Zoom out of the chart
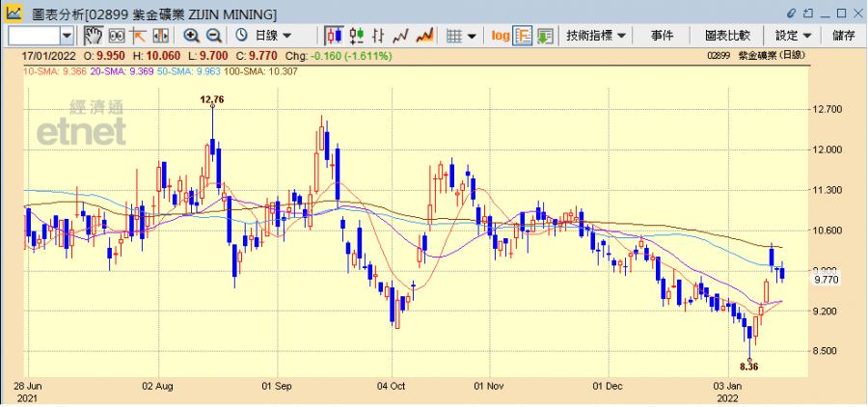This screenshot has width=868, height=407. (x=213, y=36)
